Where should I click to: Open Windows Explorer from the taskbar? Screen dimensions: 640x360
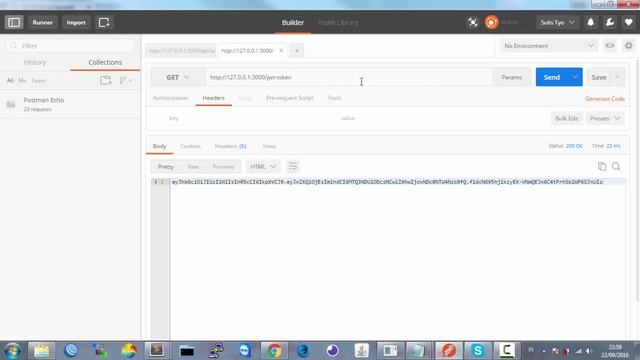click(x=42, y=351)
